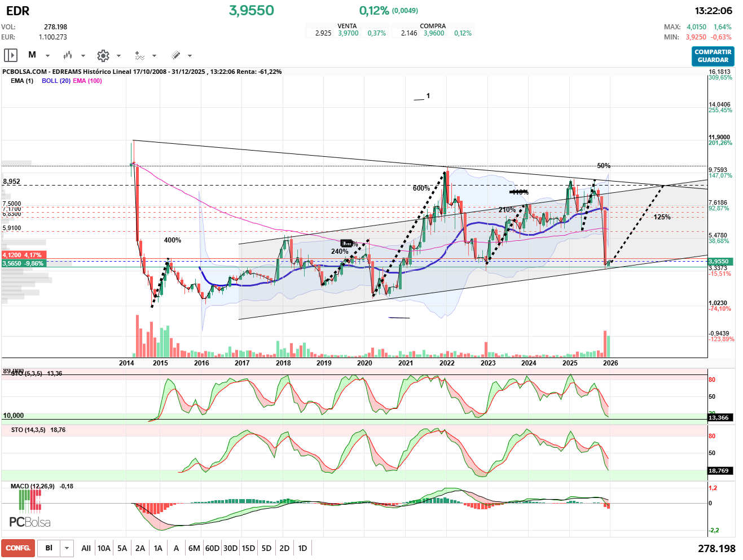This screenshot has width=743, height=560.
Task: Select the 10A time range
Action: 104,548
